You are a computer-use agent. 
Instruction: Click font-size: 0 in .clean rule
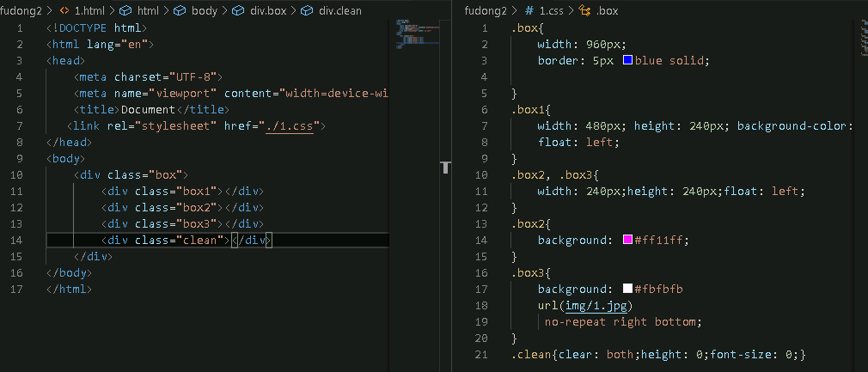(x=752, y=354)
